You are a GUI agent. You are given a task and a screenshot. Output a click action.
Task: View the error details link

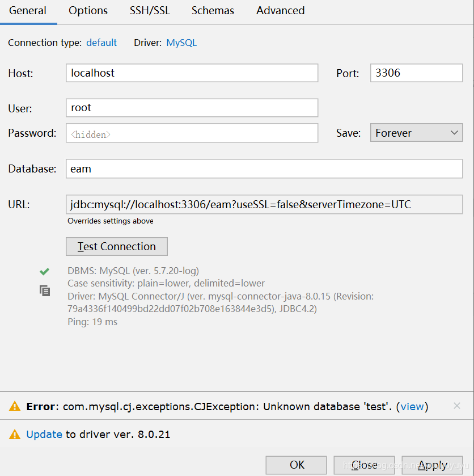[x=412, y=406]
